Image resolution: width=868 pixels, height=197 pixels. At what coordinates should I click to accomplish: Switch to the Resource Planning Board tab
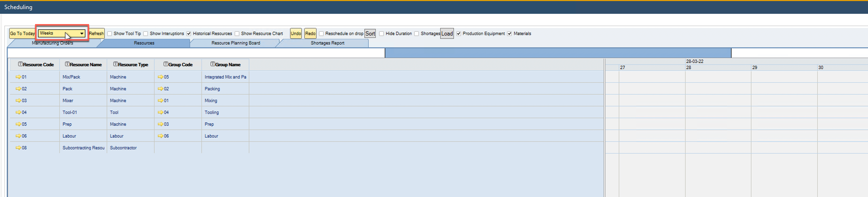click(x=235, y=43)
